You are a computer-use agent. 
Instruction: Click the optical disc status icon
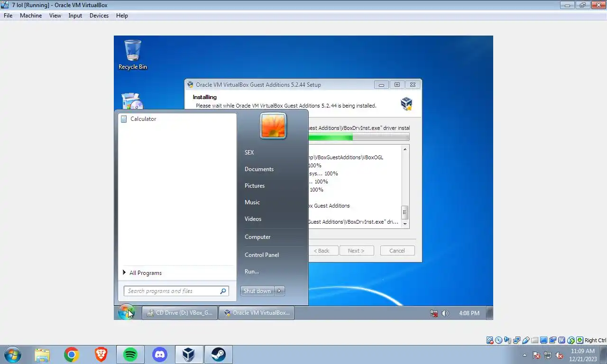click(x=498, y=340)
